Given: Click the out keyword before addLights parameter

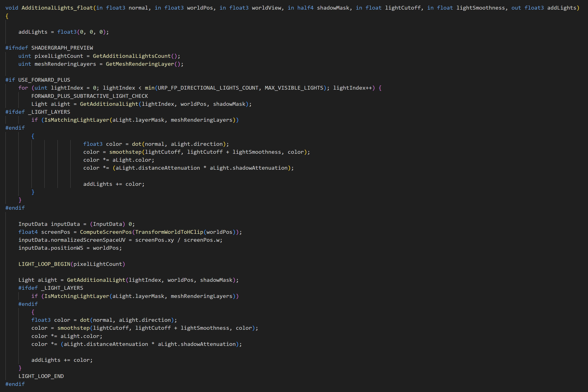Looking at the screenshot, I should (x=516, y=8).
